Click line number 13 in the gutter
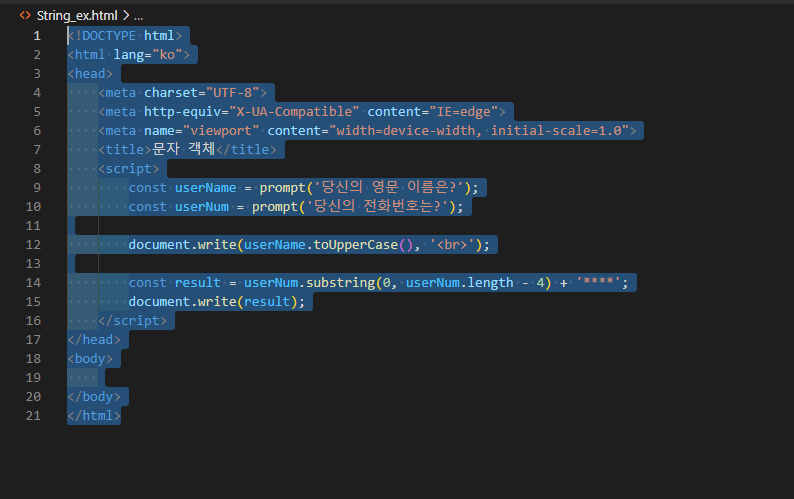This screenshot has width=794, height=499. tap(33, 263)
